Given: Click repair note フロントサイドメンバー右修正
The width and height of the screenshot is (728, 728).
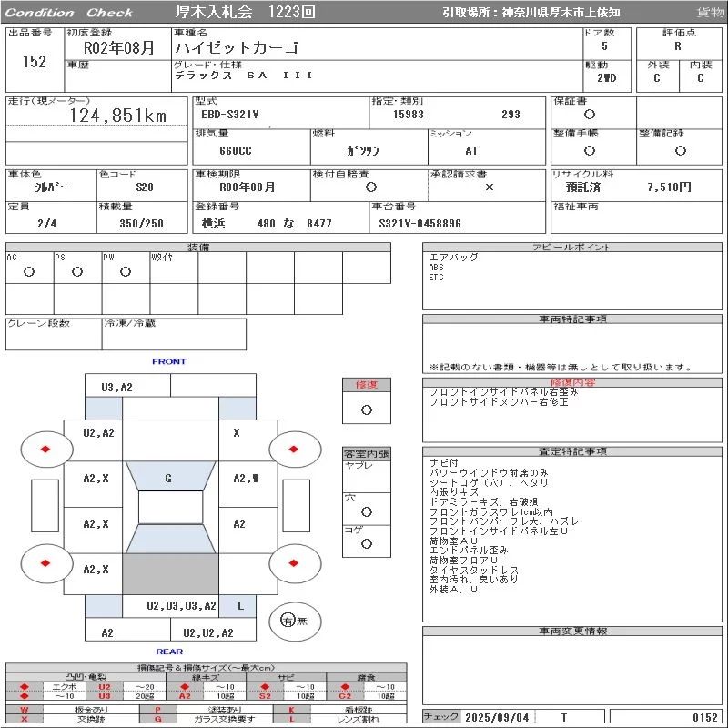Looking at the screenshot, I should (x=499, y=402).
